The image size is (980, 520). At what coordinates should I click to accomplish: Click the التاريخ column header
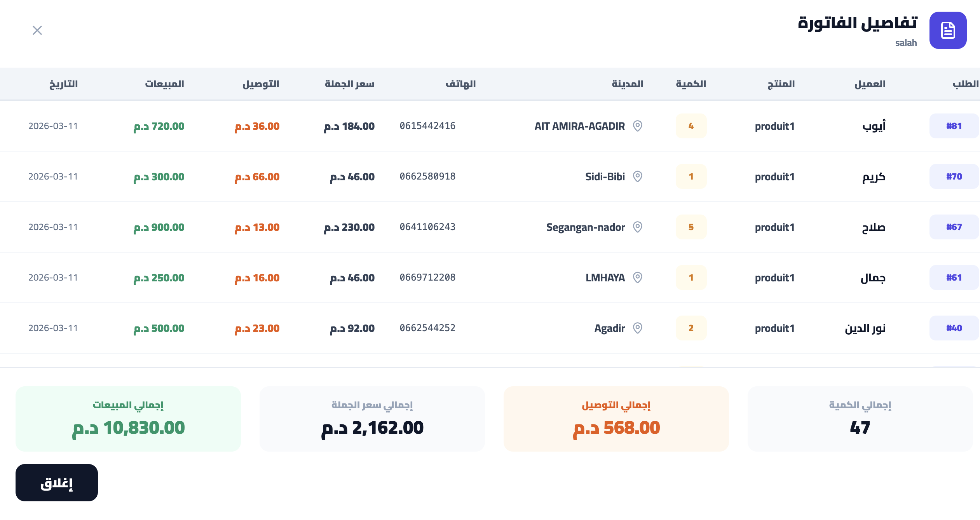63,84
